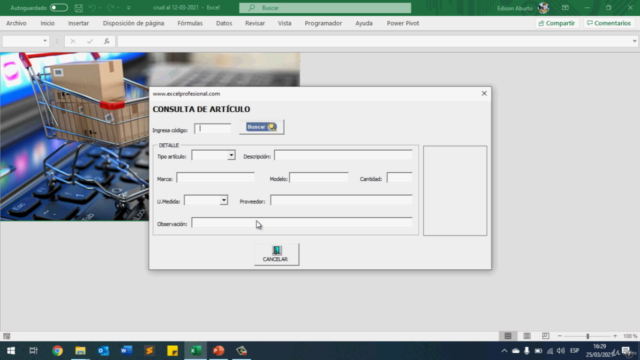
Task: Switch to Page Layout view icon
Action: (x=527, y=336)
